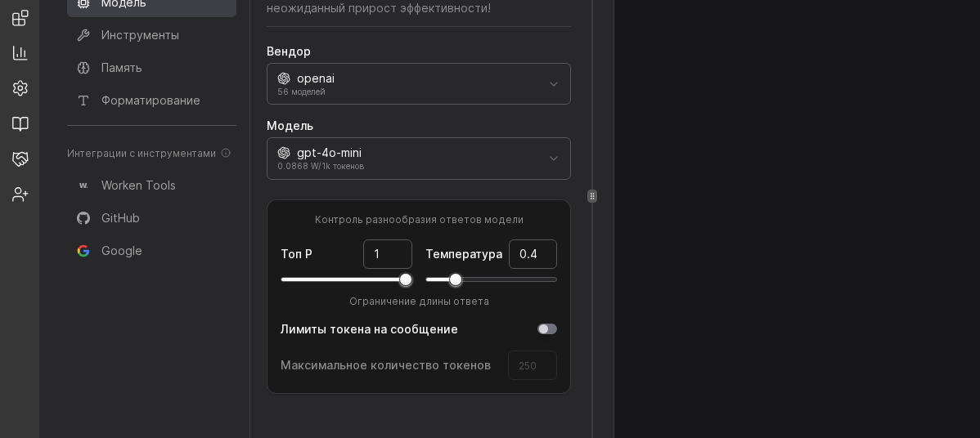The width and height of the screenshot is (980, 438).
Task: Click the Температура value input field
Action: pos(533,254)
